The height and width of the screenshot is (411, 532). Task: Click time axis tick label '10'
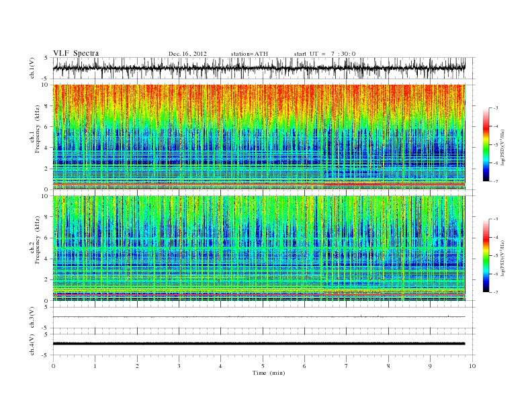(x=472, y=366)
